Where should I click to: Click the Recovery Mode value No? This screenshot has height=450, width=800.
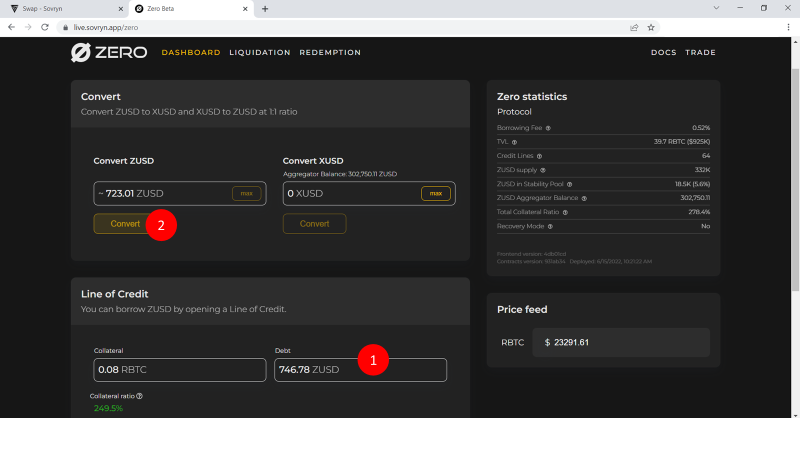click(x=705, y=226)
